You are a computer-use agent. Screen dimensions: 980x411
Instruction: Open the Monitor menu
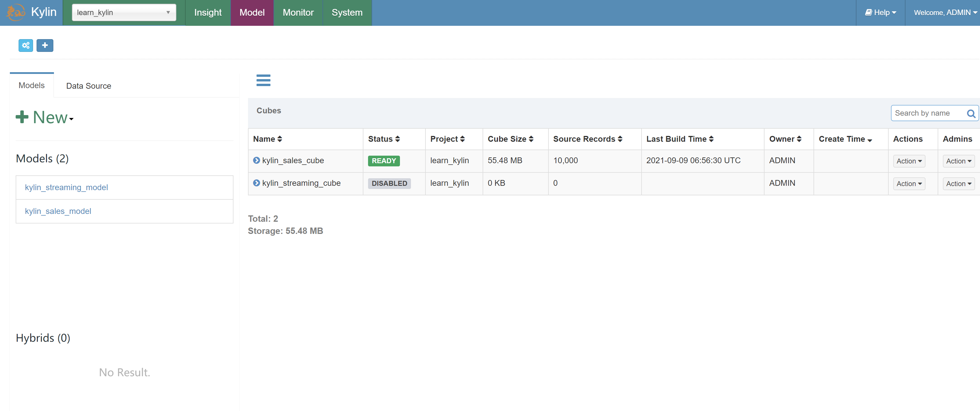(298, 12)
